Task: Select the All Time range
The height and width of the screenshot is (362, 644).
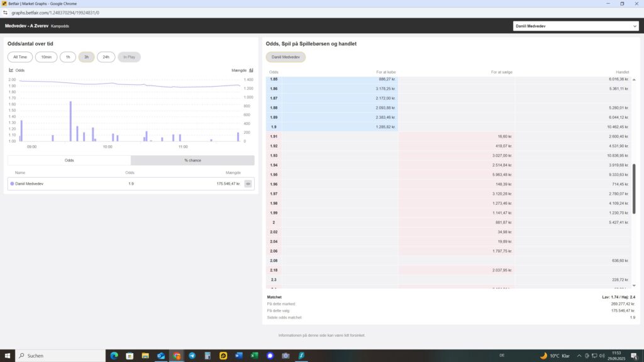Action: point(20,57)
